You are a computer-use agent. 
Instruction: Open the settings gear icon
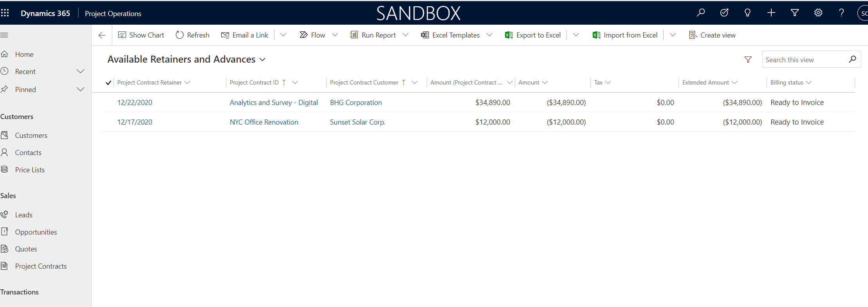point(818,13)
